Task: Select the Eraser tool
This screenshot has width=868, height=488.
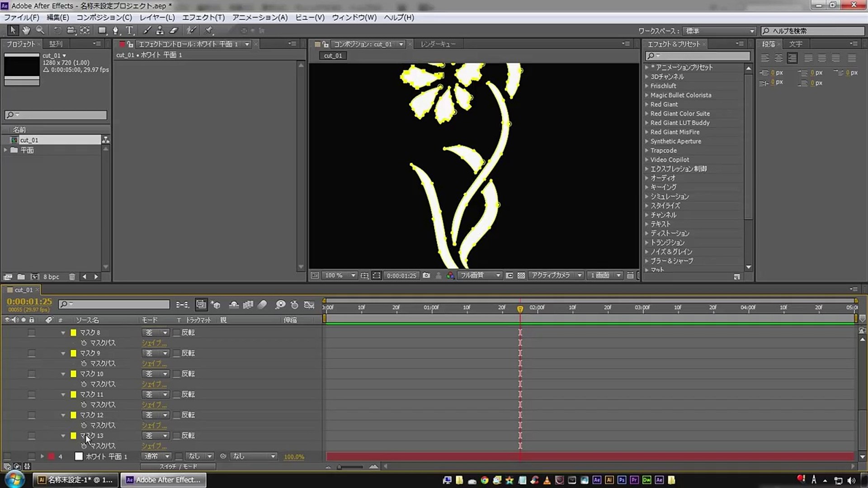Action: click(174, 30)
